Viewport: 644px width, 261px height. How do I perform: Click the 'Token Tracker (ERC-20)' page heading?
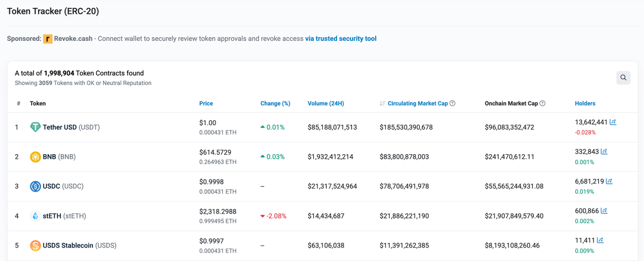(53, 11)
